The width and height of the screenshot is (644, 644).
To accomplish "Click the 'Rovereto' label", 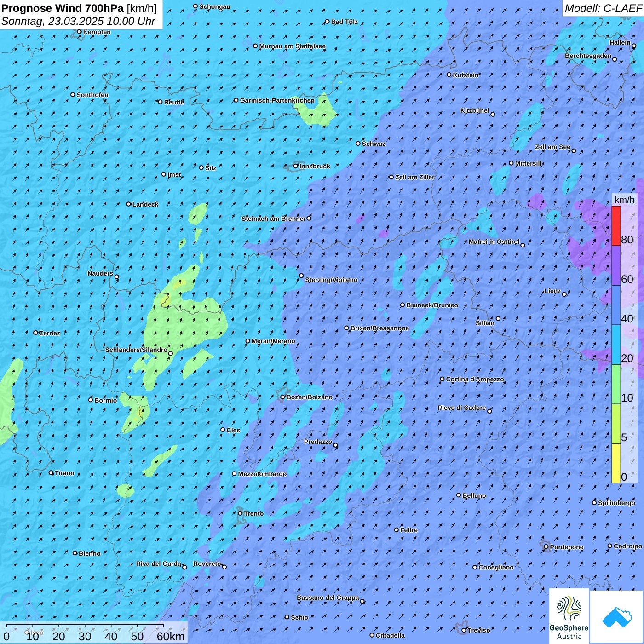I will pyautogui.click(x=207, y=563).
